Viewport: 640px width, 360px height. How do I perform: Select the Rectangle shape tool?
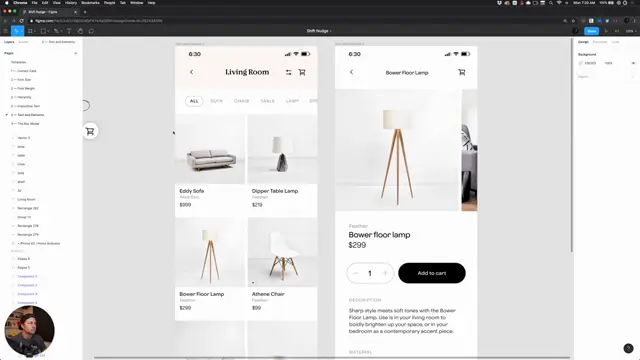coord(43,31)
